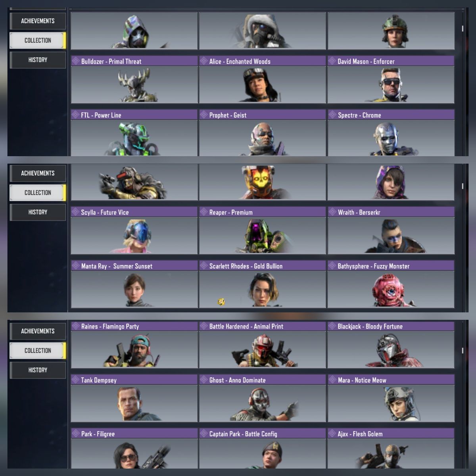Select the Prophet - Geist character portrait
476x476 pixels.
tap(262, 138)
